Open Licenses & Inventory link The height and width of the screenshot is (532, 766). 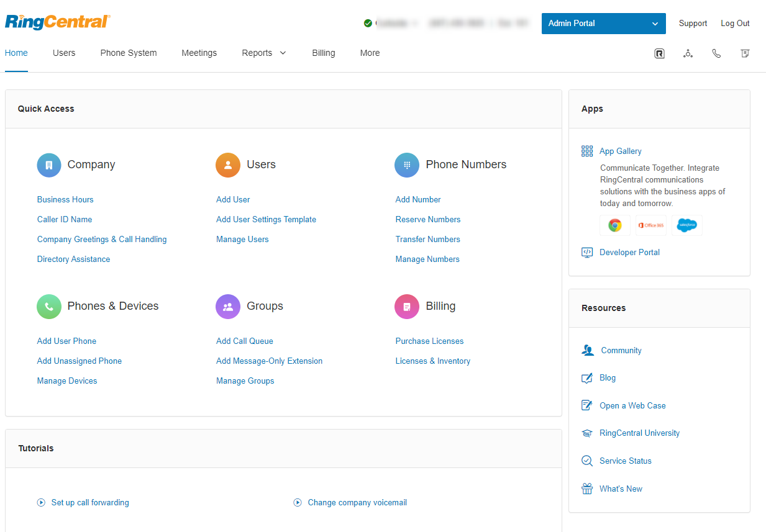click(433, 361)
